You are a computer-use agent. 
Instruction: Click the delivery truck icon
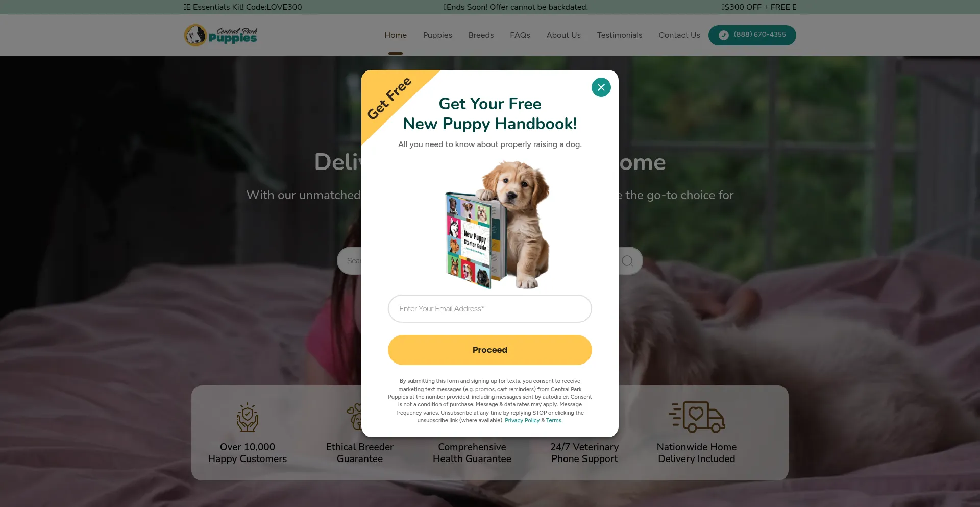coord(697,417)
